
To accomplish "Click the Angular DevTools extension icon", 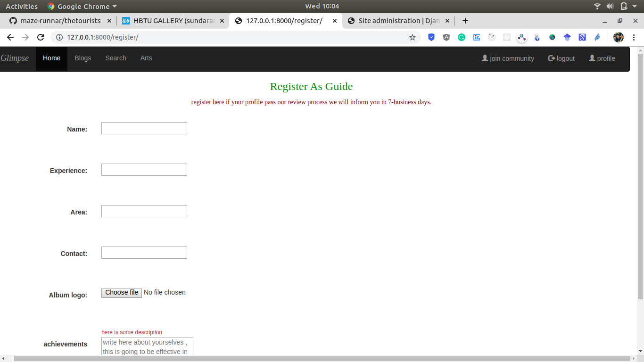I will pyautogui.click(x=446, y=37).
